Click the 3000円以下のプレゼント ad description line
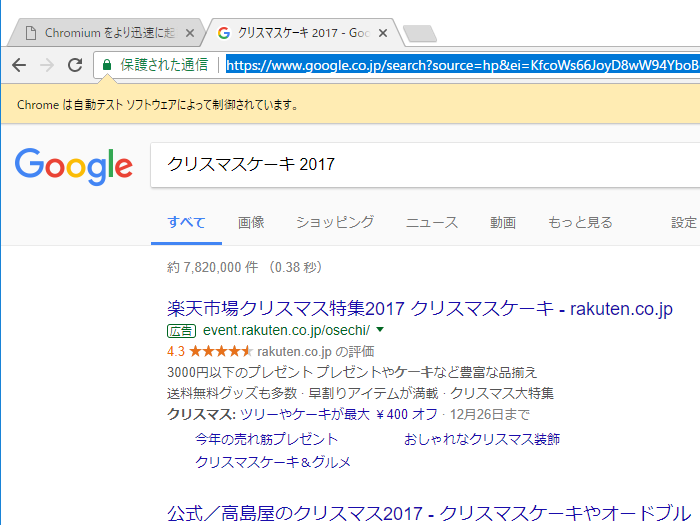 (352, 372)
